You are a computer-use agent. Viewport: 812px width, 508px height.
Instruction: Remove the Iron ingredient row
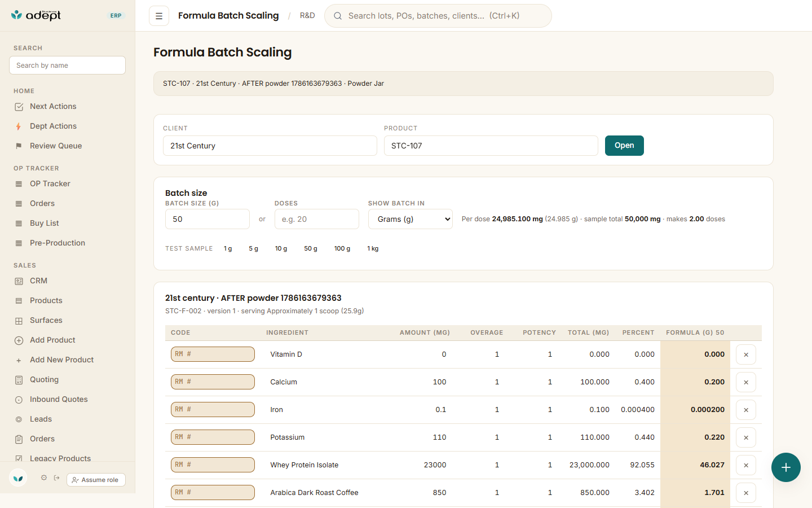point(746,410)
